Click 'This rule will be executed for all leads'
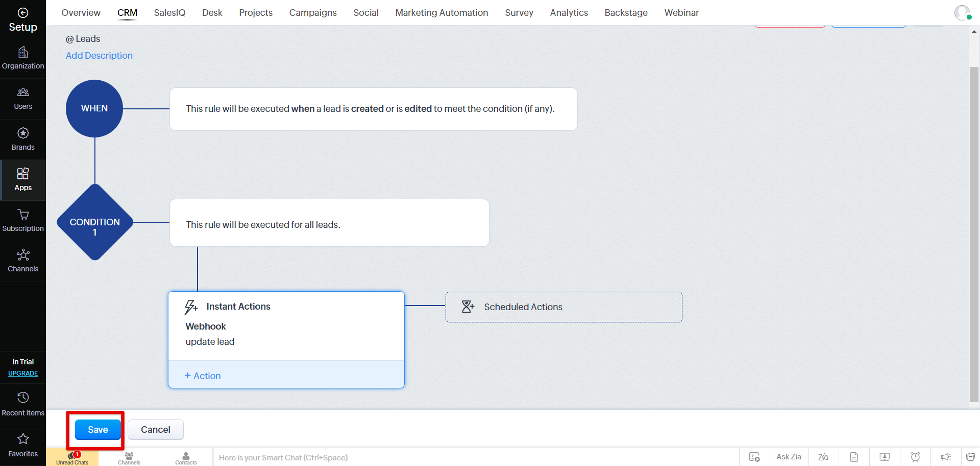The width and height of the screenshot is (980, 466). (263, 225)
